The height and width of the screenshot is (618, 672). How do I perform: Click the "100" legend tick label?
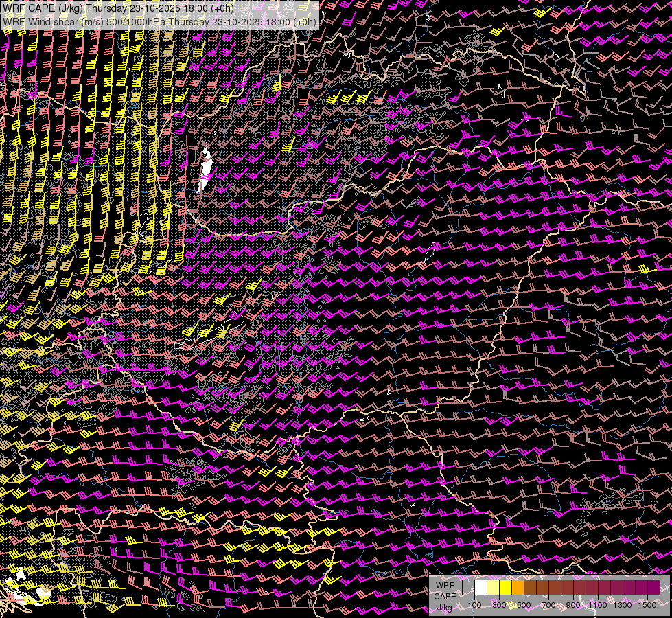tap(474, 605)
